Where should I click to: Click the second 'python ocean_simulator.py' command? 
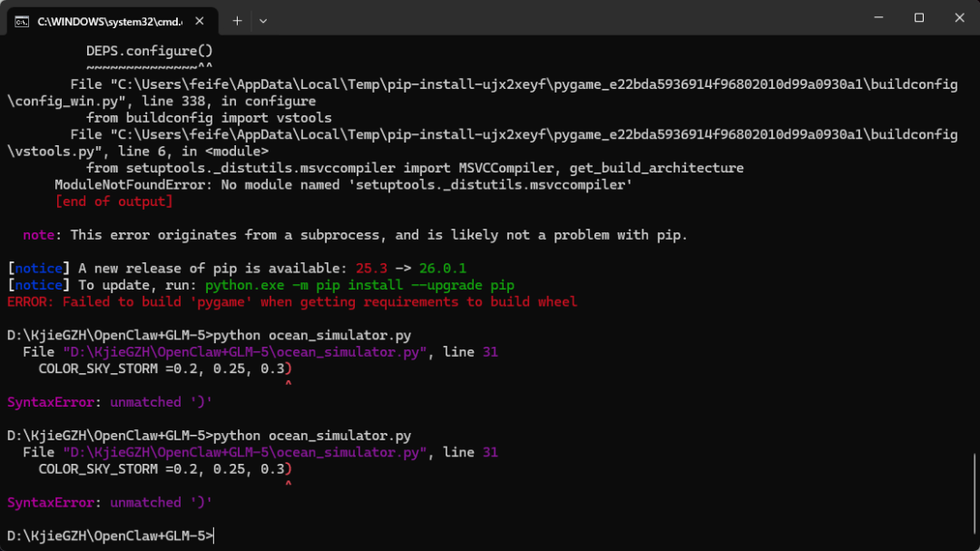[x=312, y=436]
